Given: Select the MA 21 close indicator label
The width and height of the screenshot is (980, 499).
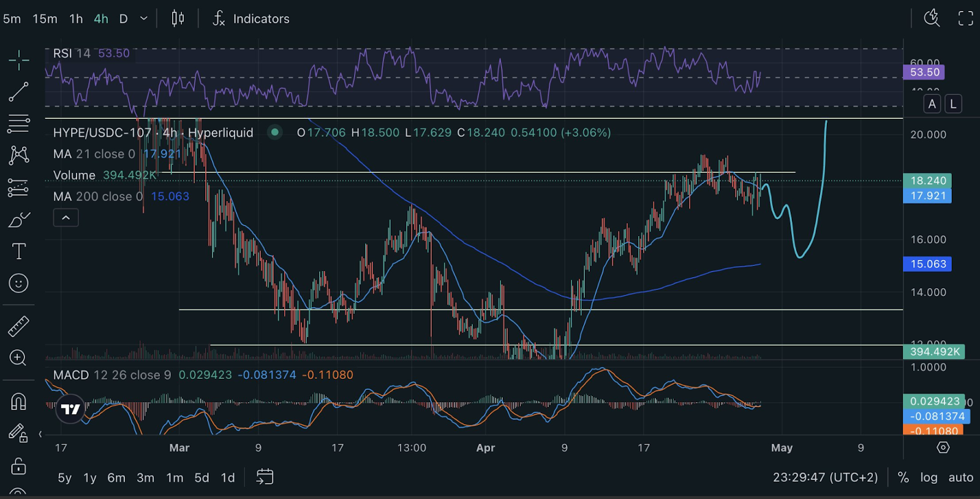Looking at the screenshot, I should click(94, 154).
